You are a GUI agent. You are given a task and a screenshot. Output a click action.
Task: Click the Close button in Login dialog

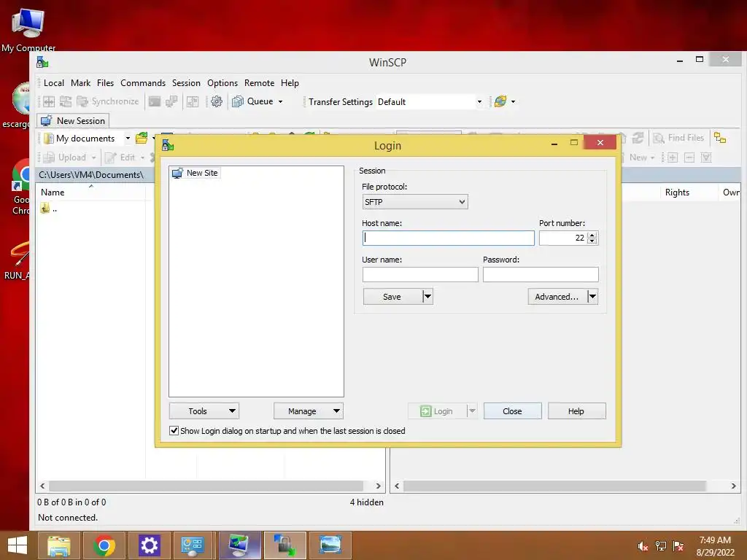[513, 411]
